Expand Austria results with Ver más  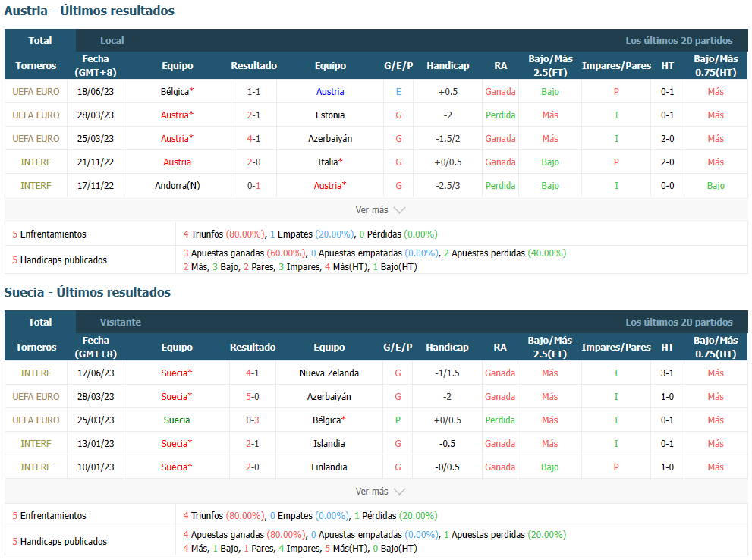380,210
